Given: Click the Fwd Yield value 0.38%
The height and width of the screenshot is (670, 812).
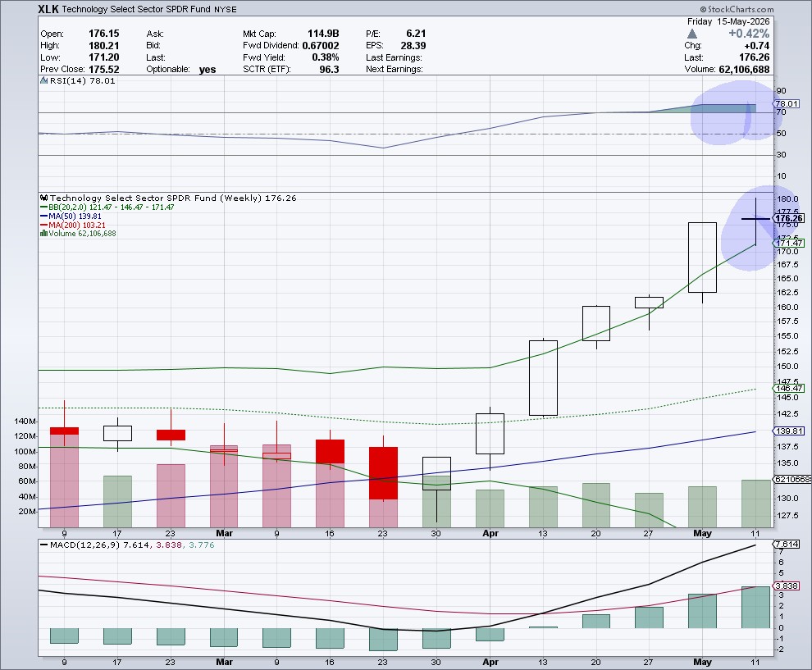Looking at the screenshot, I should pyautogui.click(x=326, y=57).
